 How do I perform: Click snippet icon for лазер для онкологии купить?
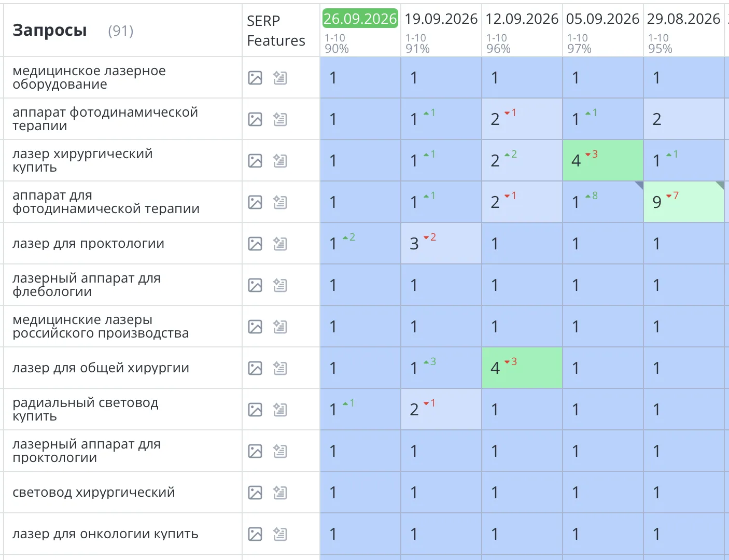(280, 534)
